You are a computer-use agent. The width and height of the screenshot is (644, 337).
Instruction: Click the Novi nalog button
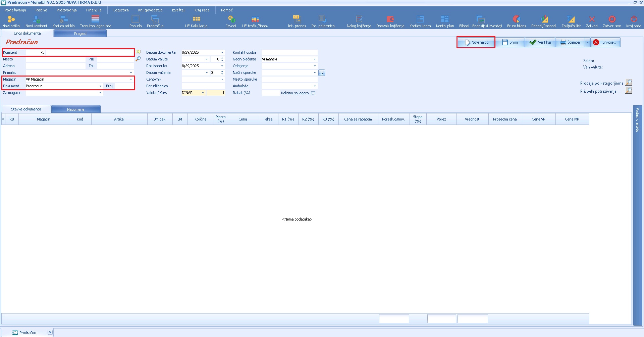click(476, 42)
